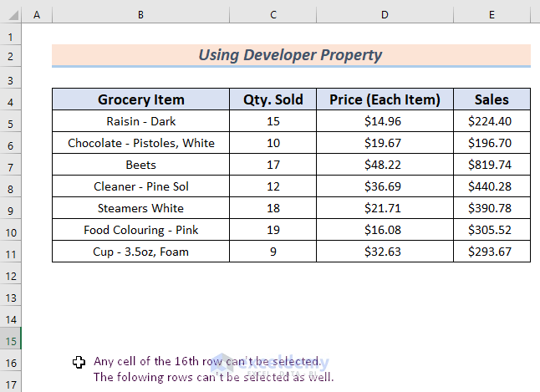Select the Qty. Sold header cell

point(273,99)
